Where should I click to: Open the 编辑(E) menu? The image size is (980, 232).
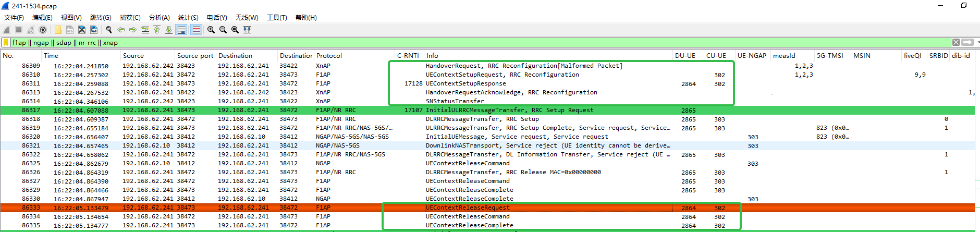[42, 18]
